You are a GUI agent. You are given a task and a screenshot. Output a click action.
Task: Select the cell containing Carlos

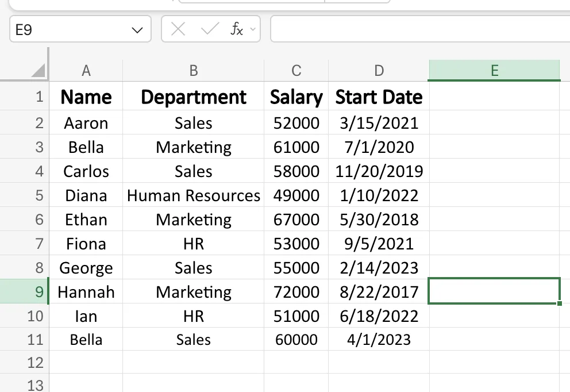86,171
